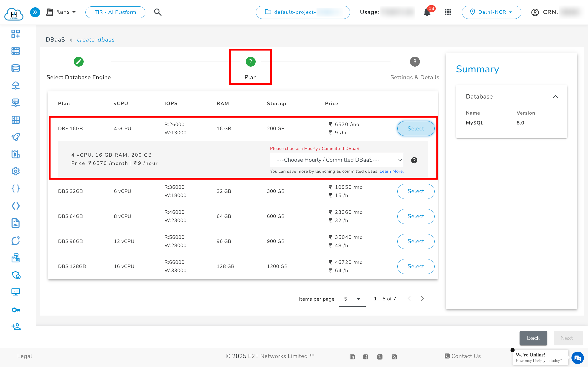Open the settings gear sidebar icon
588x367 pixels.
[x=16, y=171]
